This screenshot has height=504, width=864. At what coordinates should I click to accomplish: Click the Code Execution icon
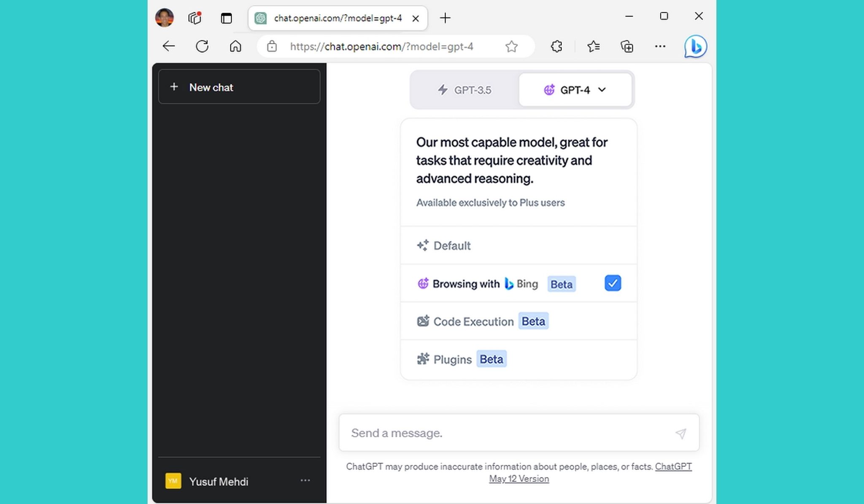(x=423, y=321)
